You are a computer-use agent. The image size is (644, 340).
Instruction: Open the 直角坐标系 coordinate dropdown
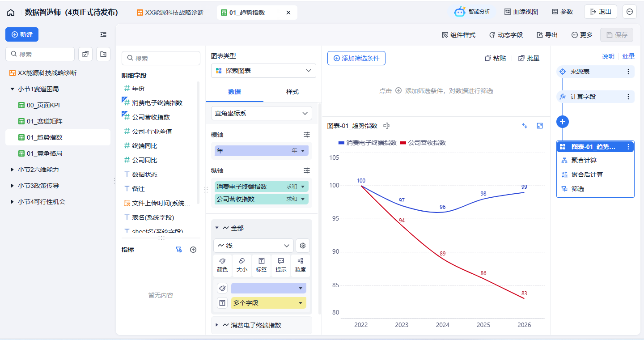coord(262,113)
